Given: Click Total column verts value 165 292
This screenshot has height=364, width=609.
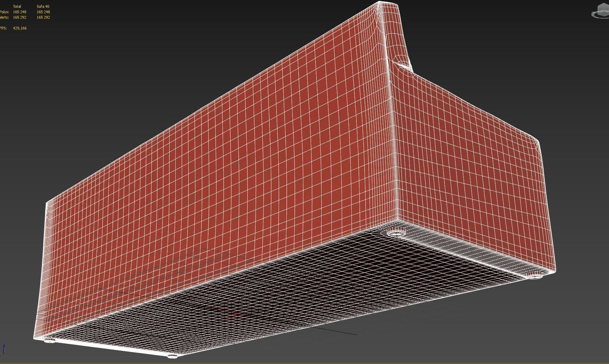Looking at the screenshot, I should click(x=20, y=17).
